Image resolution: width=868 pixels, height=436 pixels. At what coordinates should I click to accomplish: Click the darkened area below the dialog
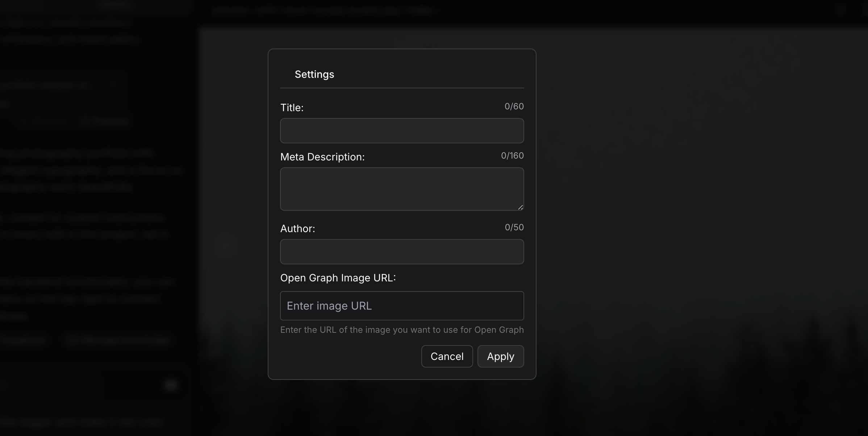coord(401,409)
